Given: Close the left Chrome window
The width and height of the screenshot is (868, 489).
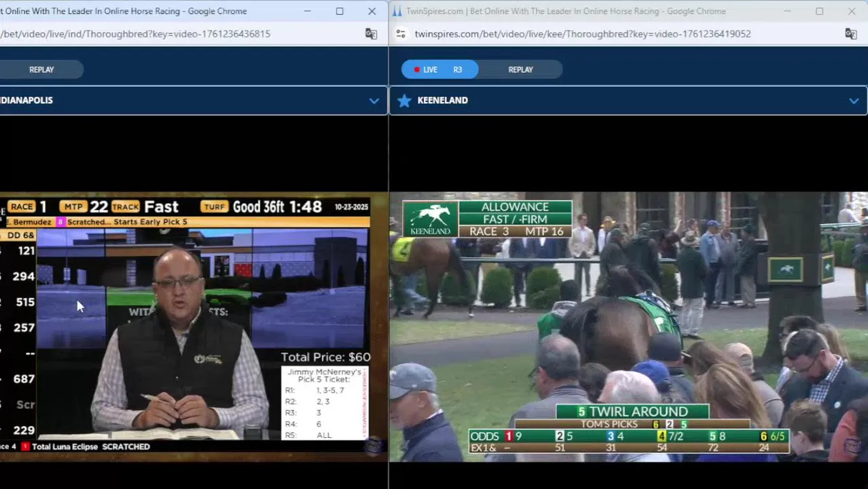Looking at the screenshot, I should coord(372,11).
